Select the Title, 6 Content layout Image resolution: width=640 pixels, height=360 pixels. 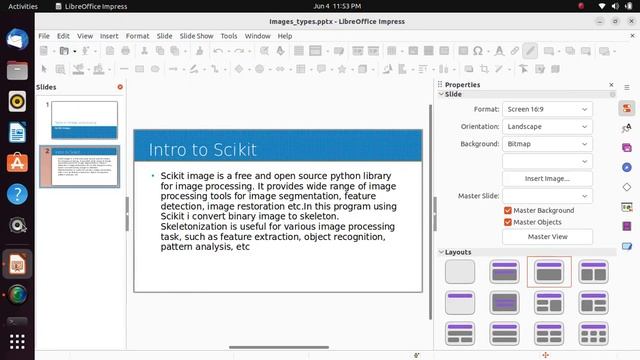tap(593, 334)
